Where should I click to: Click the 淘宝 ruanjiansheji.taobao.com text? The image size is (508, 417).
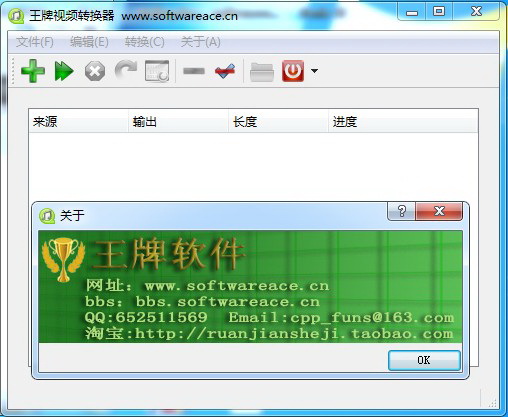coord(269,333)
